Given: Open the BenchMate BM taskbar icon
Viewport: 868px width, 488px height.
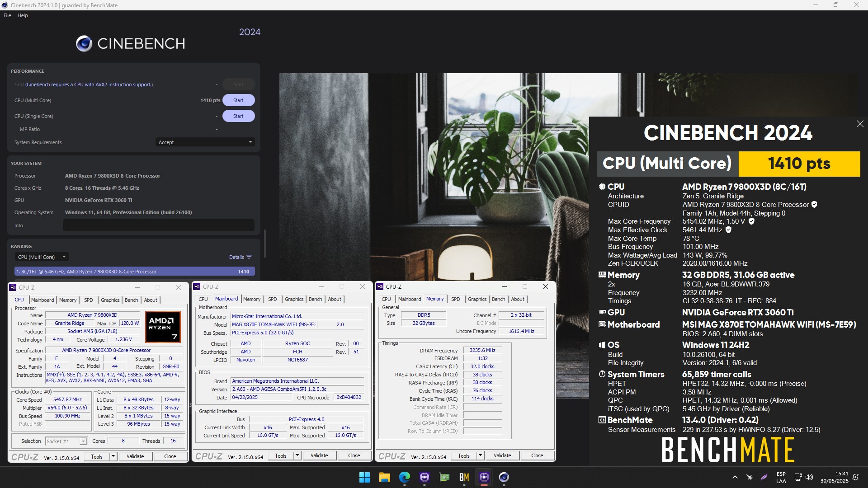Looking at the screenshot, I should 464,477.
